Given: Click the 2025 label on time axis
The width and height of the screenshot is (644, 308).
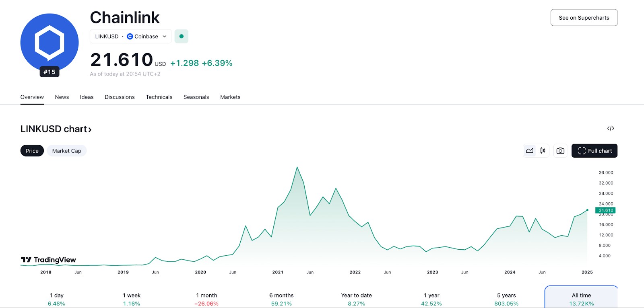Looking at the screenshot, I should click(587, 272).
